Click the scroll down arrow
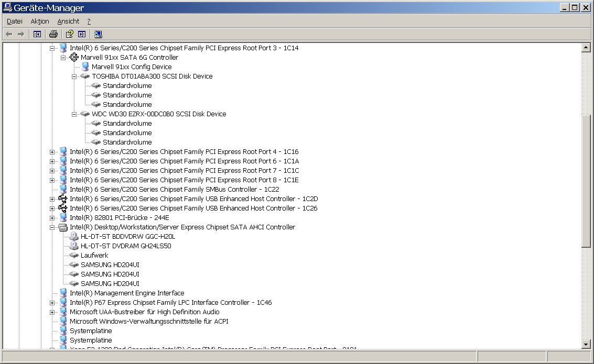Viewport: 594px width, 364px height. coord(586,344)
